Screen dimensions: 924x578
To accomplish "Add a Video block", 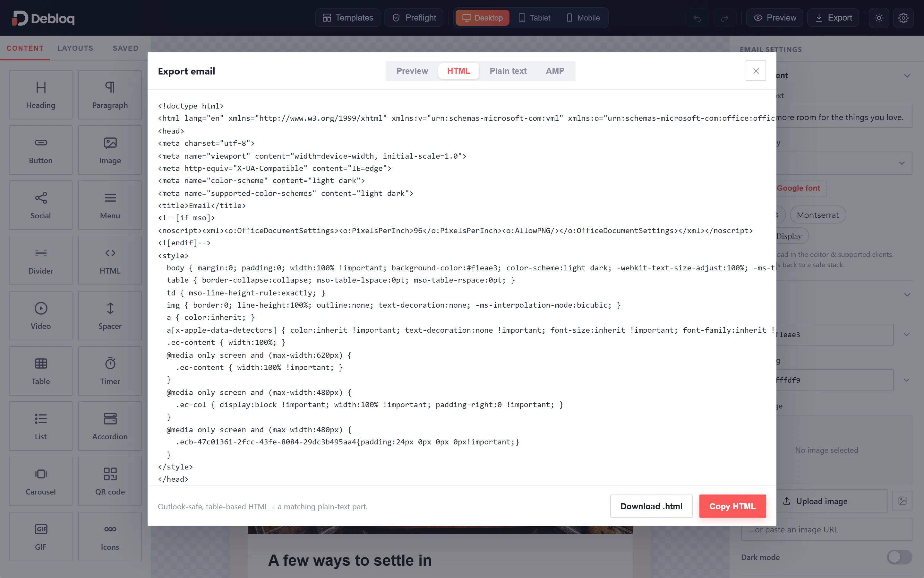I will coord(40,315).
